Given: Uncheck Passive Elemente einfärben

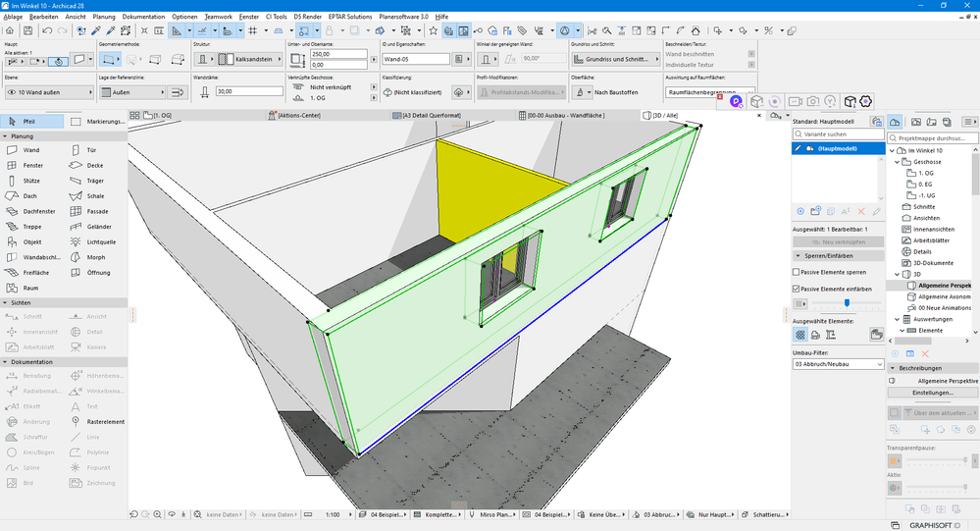Looking at the screenshot, I should click(797, 290).
